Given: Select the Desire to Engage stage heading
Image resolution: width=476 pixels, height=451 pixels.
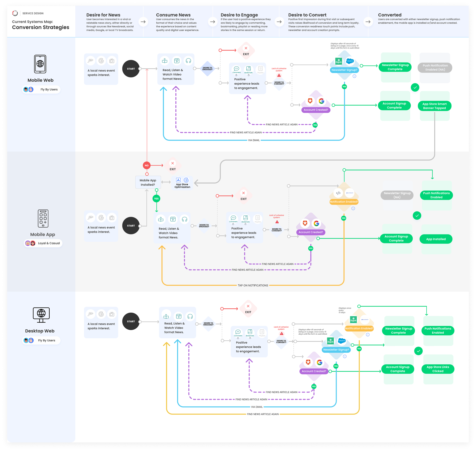Looking at the screenshot, I should pyautogui.click(x=239, y=15).
